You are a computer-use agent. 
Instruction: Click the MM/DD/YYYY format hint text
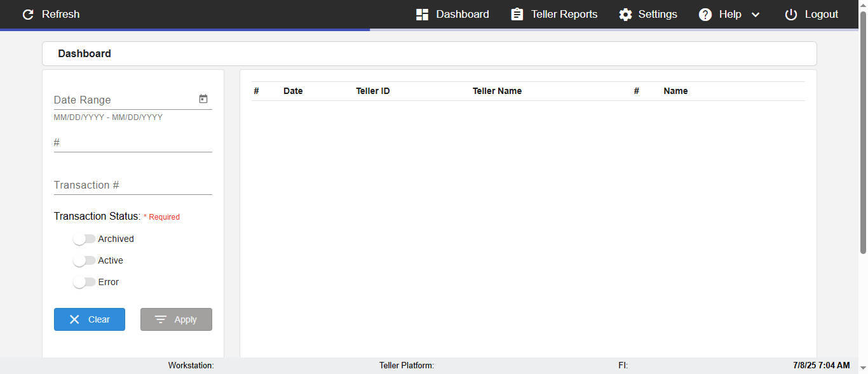108,117
